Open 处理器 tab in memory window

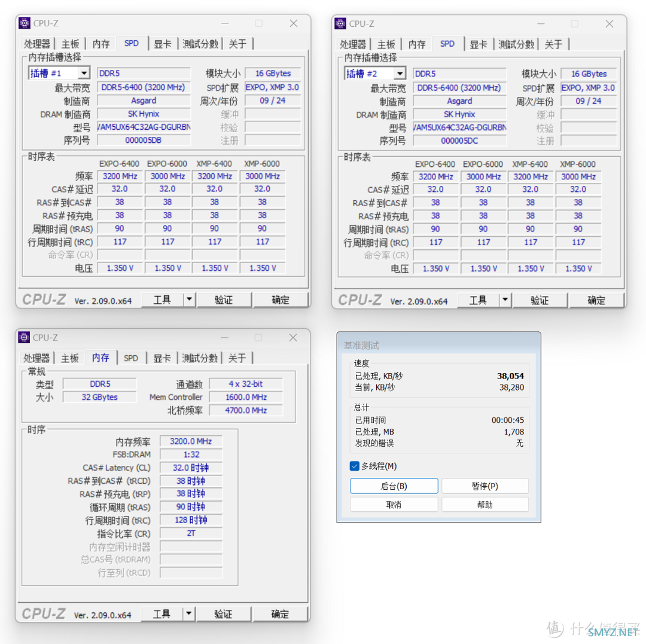36,358
